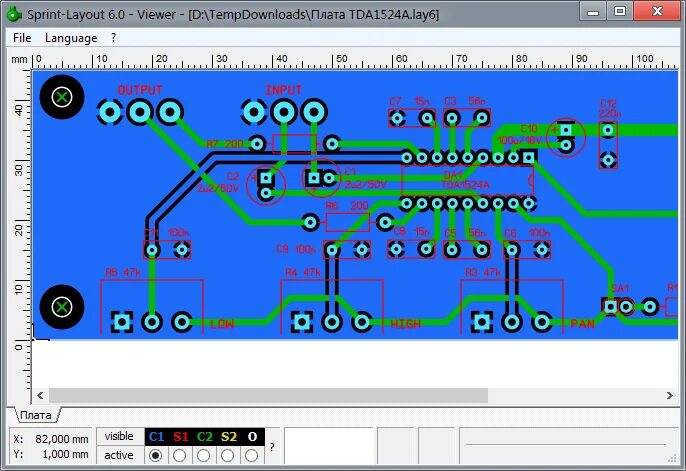Click the R6 200 resistor label
The image size is (686, 471).
347,206
